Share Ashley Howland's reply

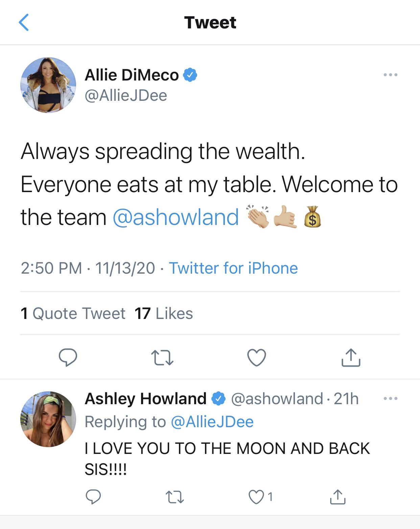tap(337, 497)
